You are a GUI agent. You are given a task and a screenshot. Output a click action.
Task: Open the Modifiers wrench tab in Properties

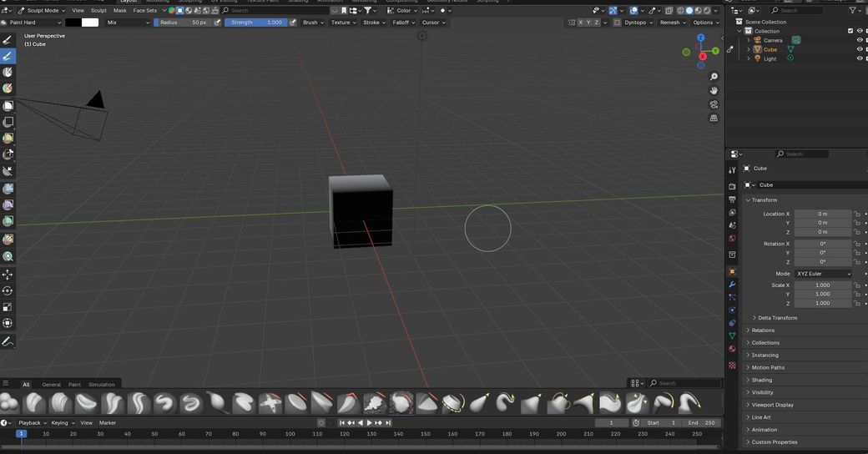(732, 285)
